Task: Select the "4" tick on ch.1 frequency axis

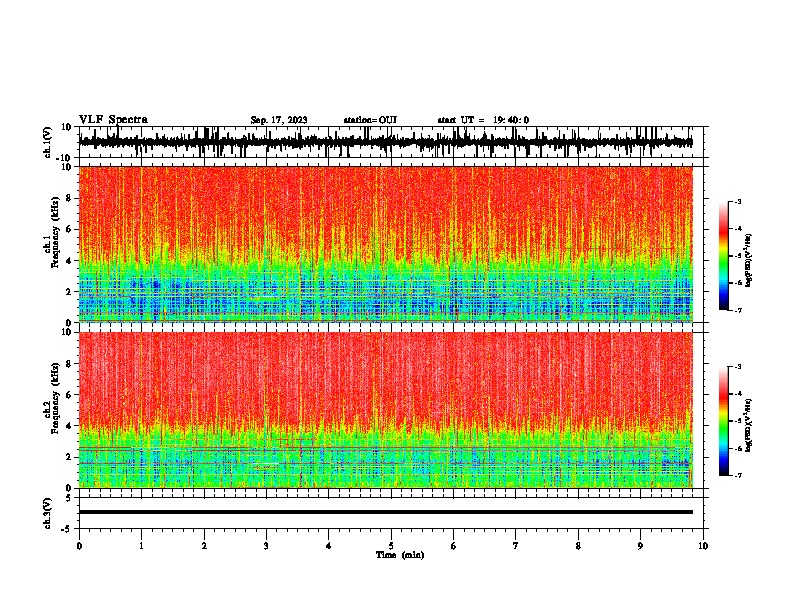Action: pos(69,261)
